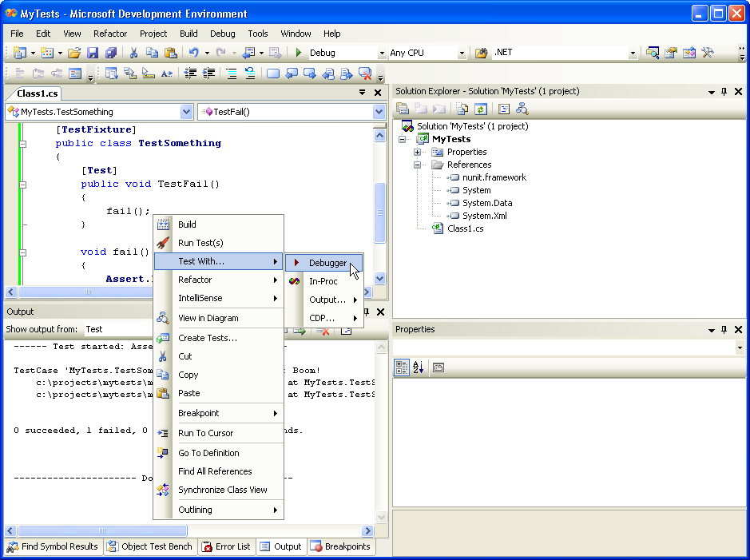750x560 pixels.
Task: Open Properties panel object dropdown
Action: tap(740, 348)
